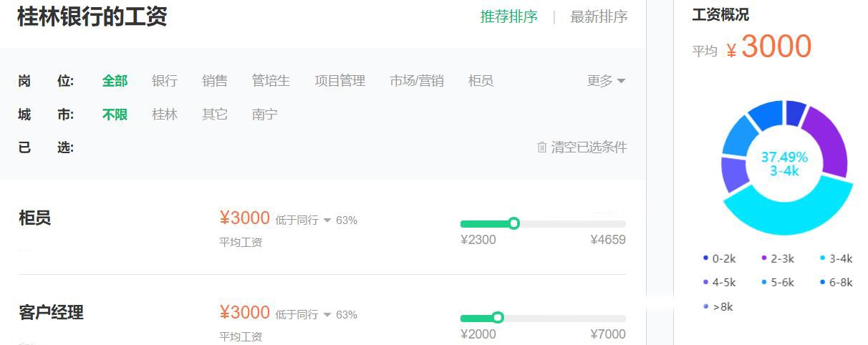868x345 pixels.
Task: Click the 5-6k legend dot
Action: (x=764, y=282)
